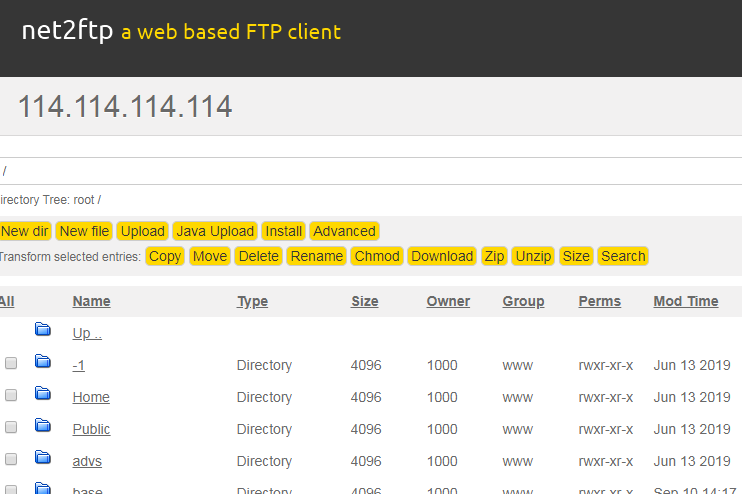Click the 114.114.114.114 server heading
Image resolution: width=742 pixels, height=494 pixels.
click(125, 106)
